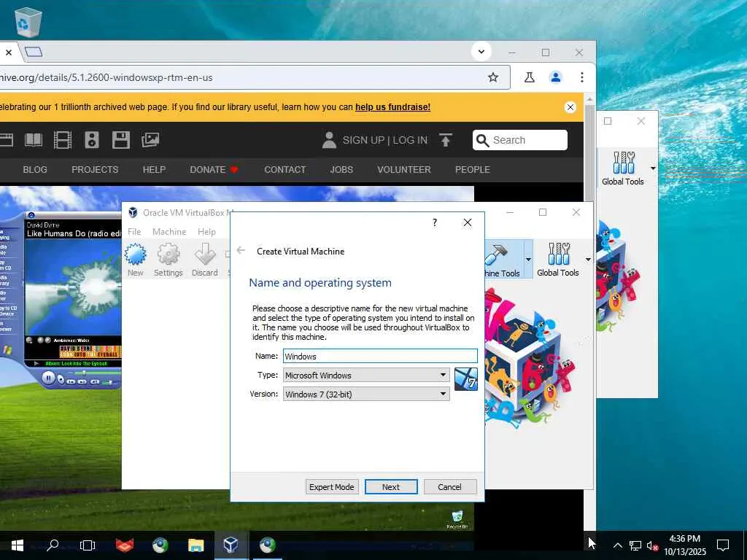Image resolution: width=747 pixels, height=560 pixels.
Task: Click the Windows XP screenshot thumbnail
Action: tap(237, 357)
